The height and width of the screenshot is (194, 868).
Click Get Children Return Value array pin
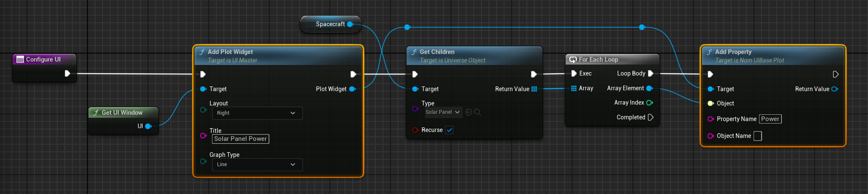click(534, 89)
